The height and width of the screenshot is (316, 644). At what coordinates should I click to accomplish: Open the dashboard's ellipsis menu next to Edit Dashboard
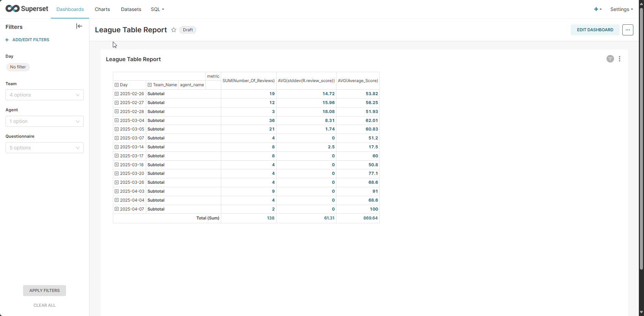tap(627, 30)
